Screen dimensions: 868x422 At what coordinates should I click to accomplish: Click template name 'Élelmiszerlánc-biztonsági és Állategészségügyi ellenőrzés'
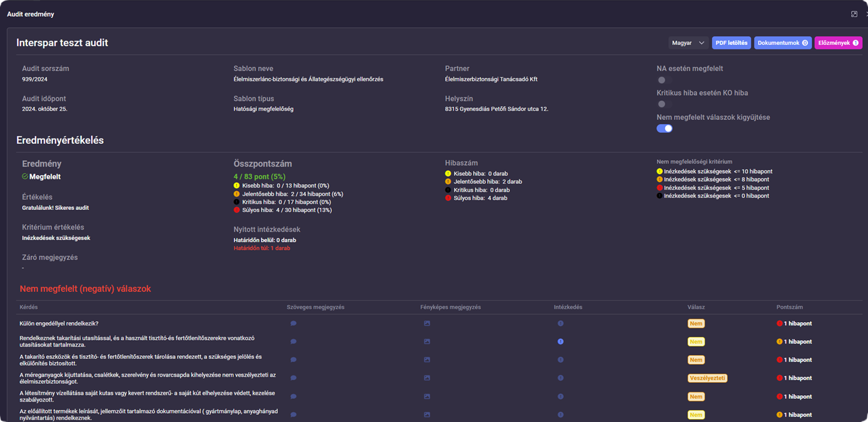click(308, 79)
